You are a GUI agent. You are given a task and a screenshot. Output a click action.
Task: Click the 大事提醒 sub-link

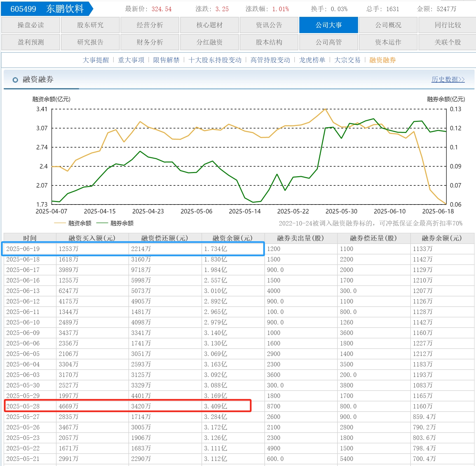pos(96,60)
